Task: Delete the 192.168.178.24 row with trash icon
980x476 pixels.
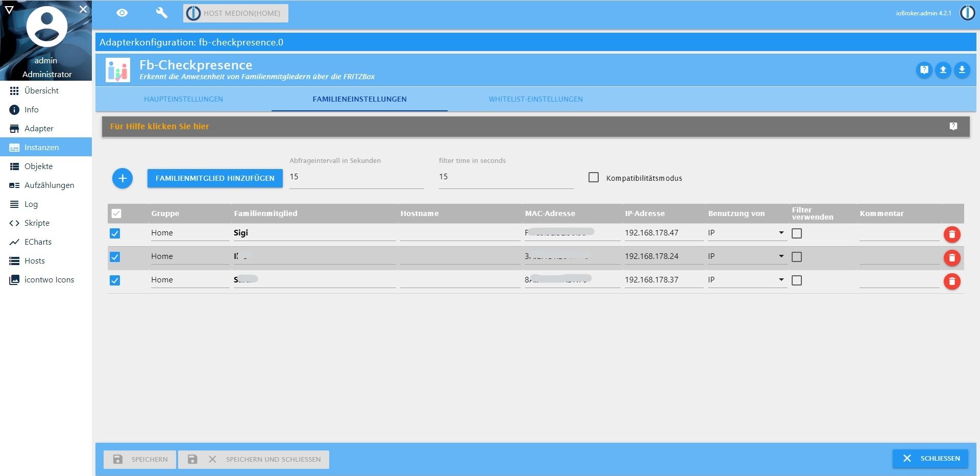Action: (952, 258)
